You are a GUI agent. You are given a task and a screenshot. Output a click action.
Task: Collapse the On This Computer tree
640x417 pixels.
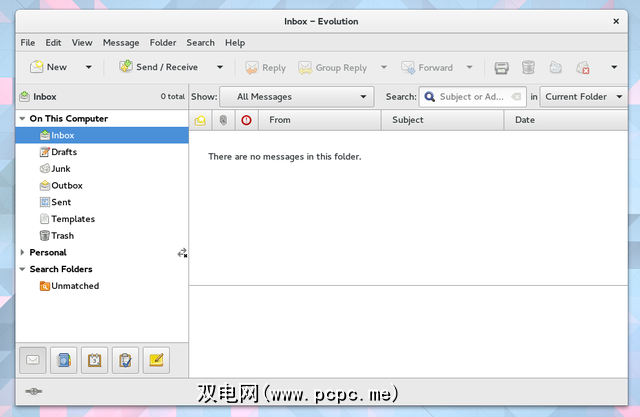[22, 119]
